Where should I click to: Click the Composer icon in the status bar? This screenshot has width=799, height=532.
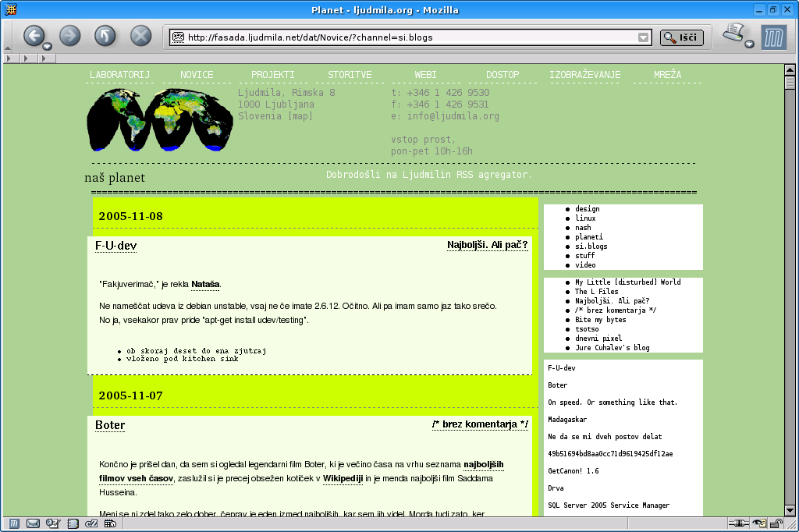52,523
